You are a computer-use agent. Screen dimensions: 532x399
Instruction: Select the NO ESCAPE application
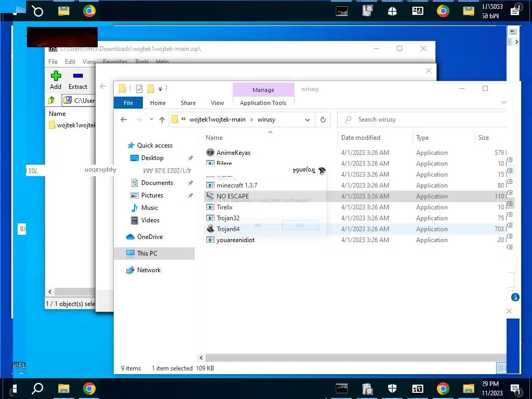tap(233, 196)
